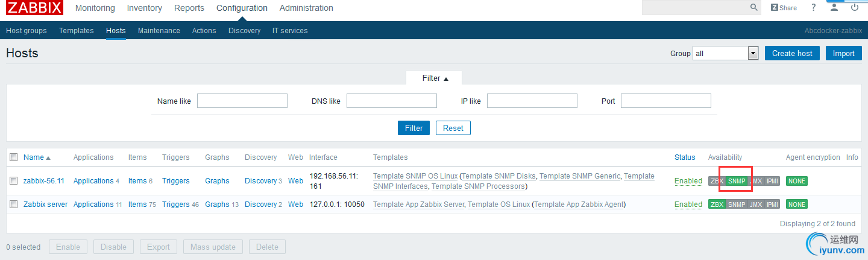This screenshot has height=260, width=868.
Task: Sort hosts by Status column
Action: [685, 157]
